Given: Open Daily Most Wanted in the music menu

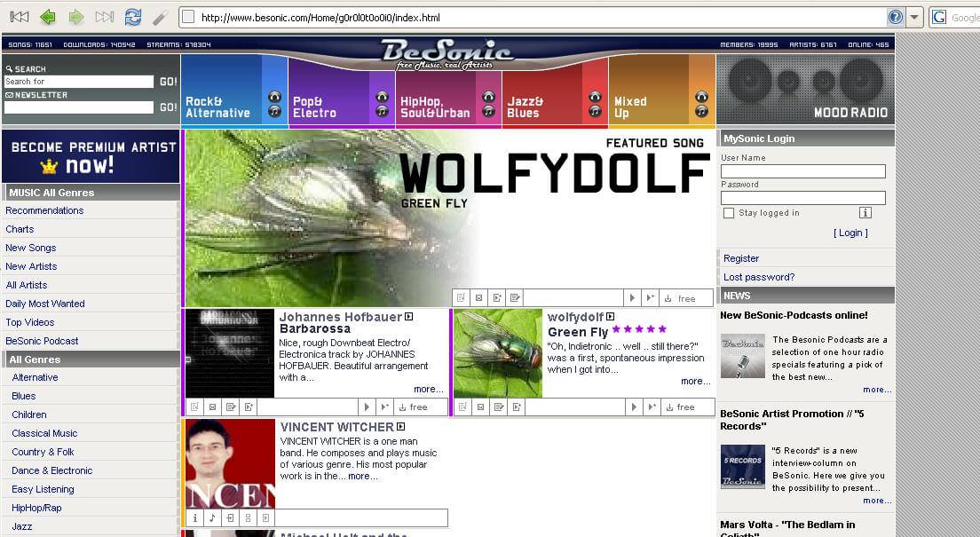Looking at the screenshot, I should [45, 304].
